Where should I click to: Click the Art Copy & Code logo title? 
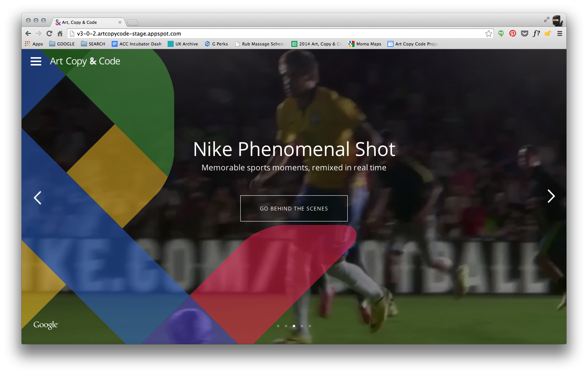tap(85, 61)
